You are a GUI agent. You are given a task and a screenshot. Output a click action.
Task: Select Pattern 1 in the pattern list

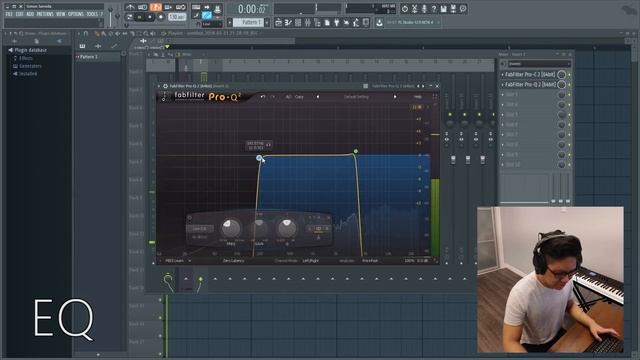click(x=98, y=57)
